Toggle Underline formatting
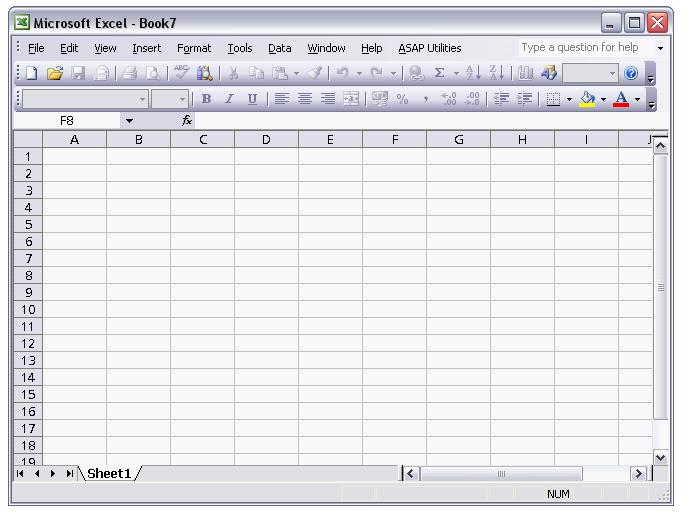This screenshot has height=515, width=689. tap(252, 99)
